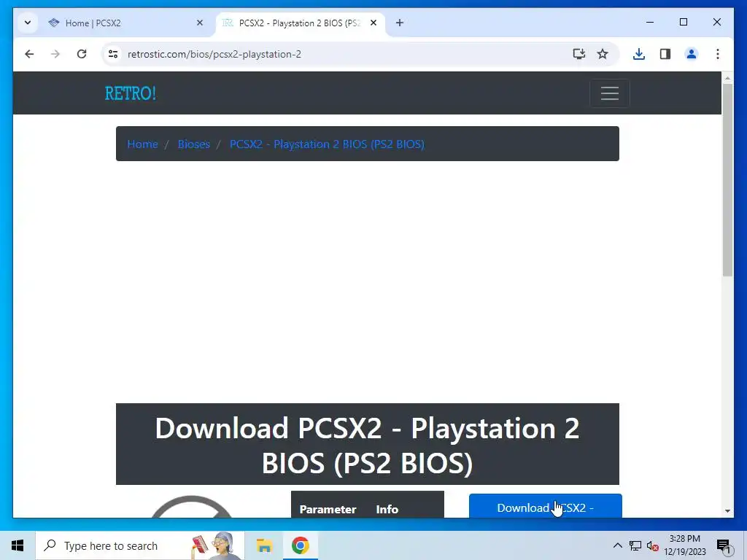747x560 pixels.
Task: Maximize the Chrome window
Action: [683, 22]
